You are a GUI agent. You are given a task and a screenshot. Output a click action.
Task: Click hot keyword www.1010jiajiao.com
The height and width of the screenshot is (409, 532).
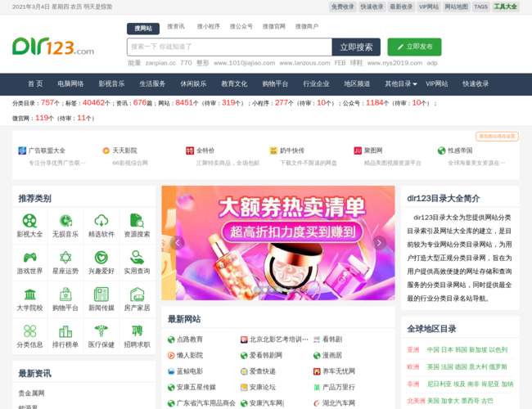click(244, 63)
